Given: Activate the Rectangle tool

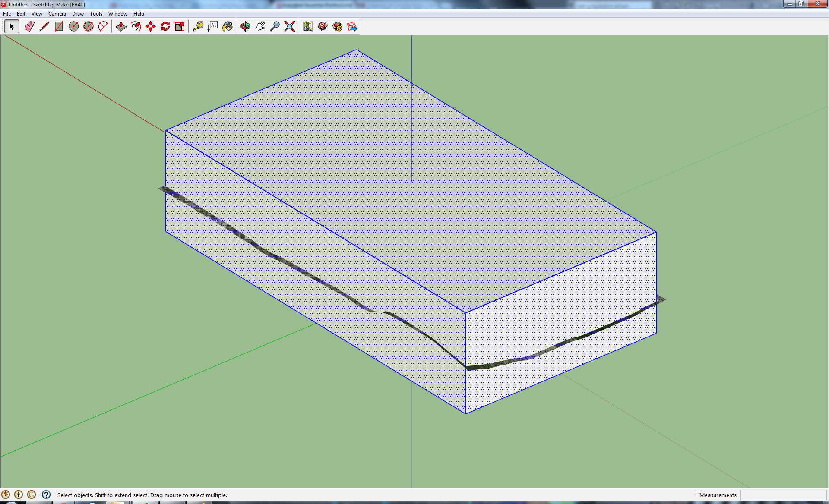Looking at the screenshot, I should 59,27.
